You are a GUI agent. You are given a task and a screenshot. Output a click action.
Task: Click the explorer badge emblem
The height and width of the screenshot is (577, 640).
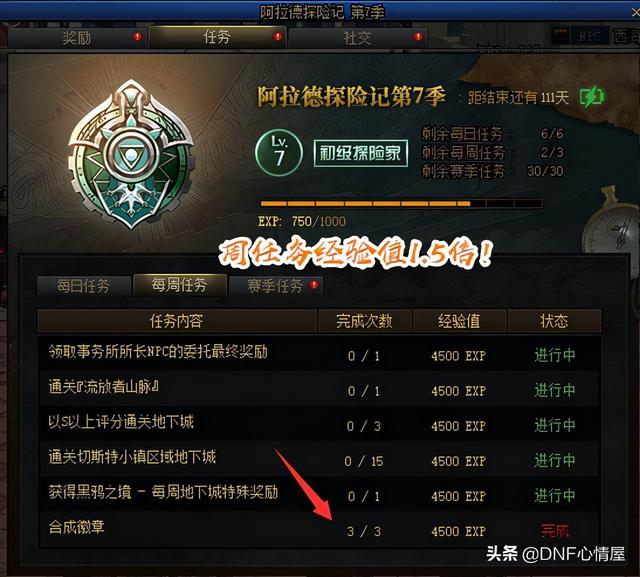[x=131, y=154]
